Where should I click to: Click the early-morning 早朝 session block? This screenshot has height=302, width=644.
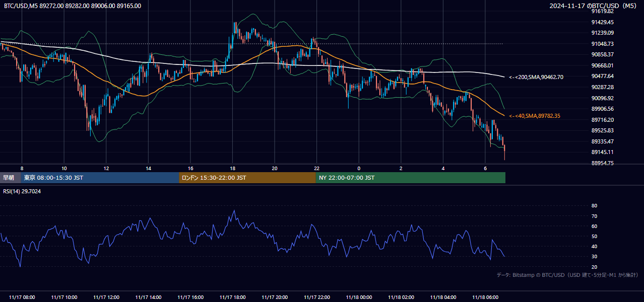pyautogui.click(x=11, y=178)
